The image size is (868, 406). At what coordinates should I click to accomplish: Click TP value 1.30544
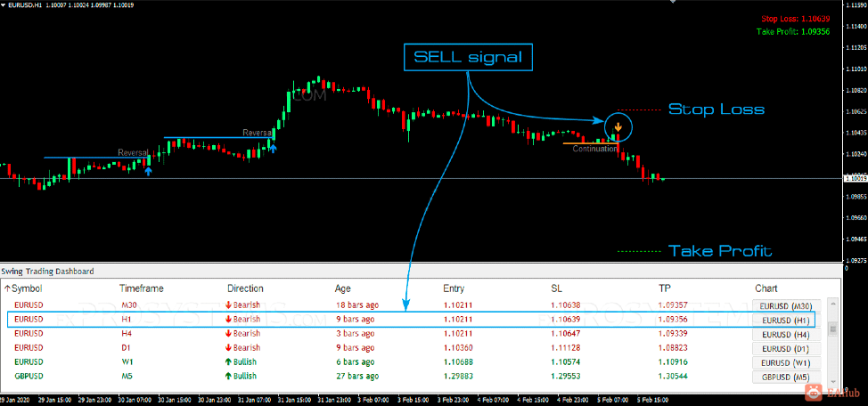pyautogui.click(x=673, y=376)
